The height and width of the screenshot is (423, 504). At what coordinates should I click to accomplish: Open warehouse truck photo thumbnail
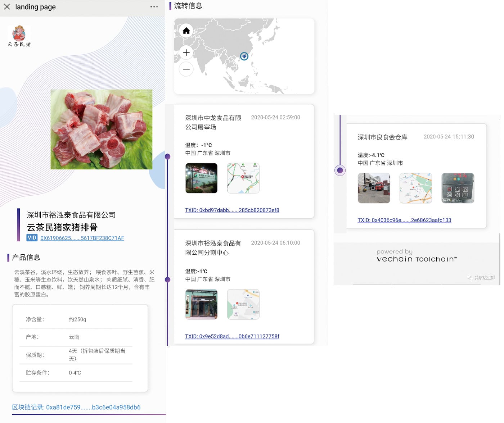[x=374, y=188]
